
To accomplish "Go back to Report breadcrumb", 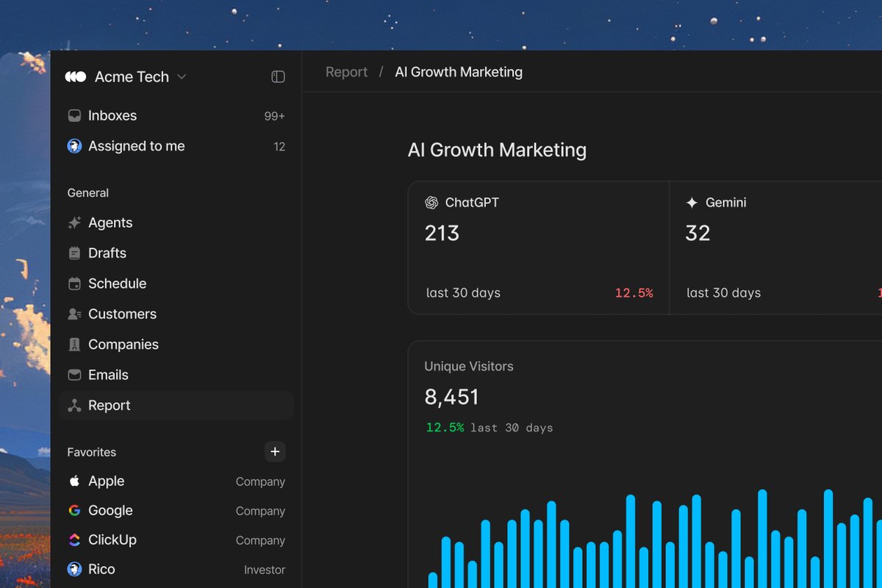I will click(x=346, y=72).
